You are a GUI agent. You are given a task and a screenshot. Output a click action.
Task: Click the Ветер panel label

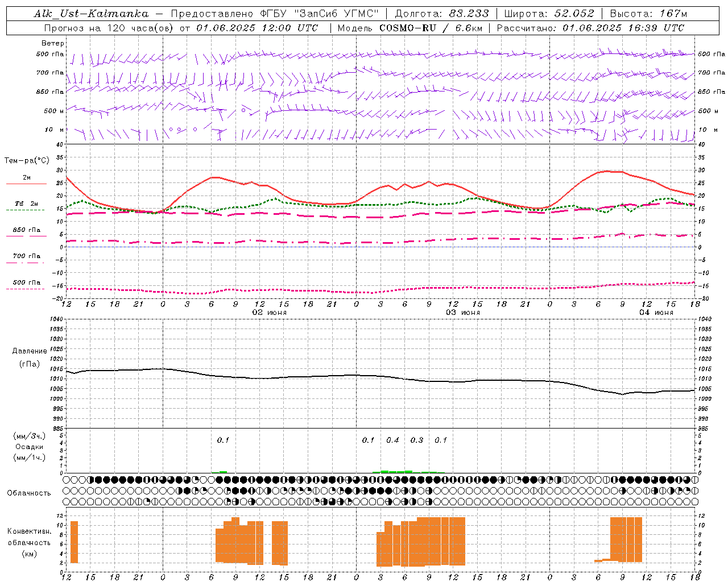[53, 43]
